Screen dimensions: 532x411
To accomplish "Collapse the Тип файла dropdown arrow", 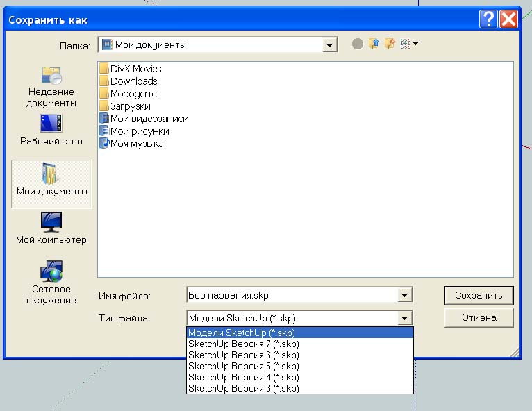I will click(405, 318).
